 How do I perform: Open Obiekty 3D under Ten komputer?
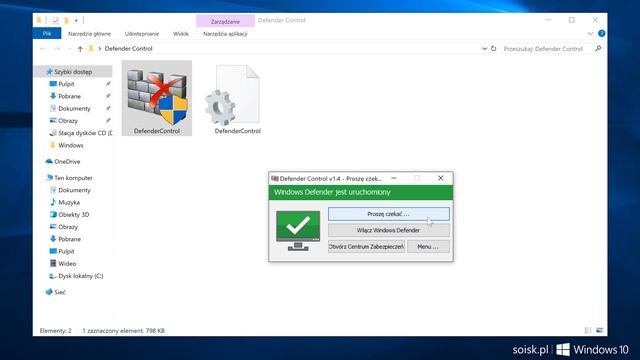[73, 215]
